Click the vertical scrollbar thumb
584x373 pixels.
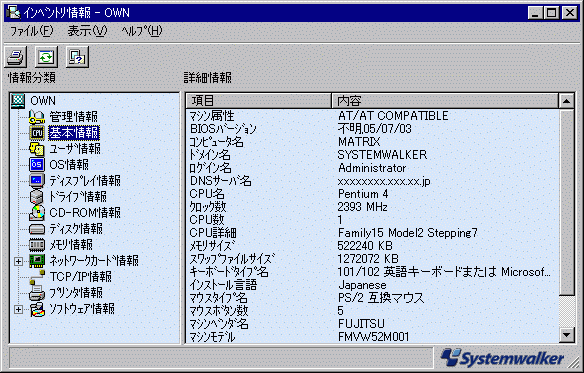pyautogui.click(x=566, y=202)
